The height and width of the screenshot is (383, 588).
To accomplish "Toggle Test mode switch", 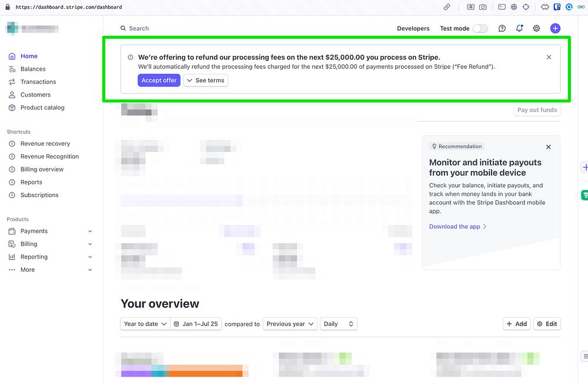I will tap(480, 28).
